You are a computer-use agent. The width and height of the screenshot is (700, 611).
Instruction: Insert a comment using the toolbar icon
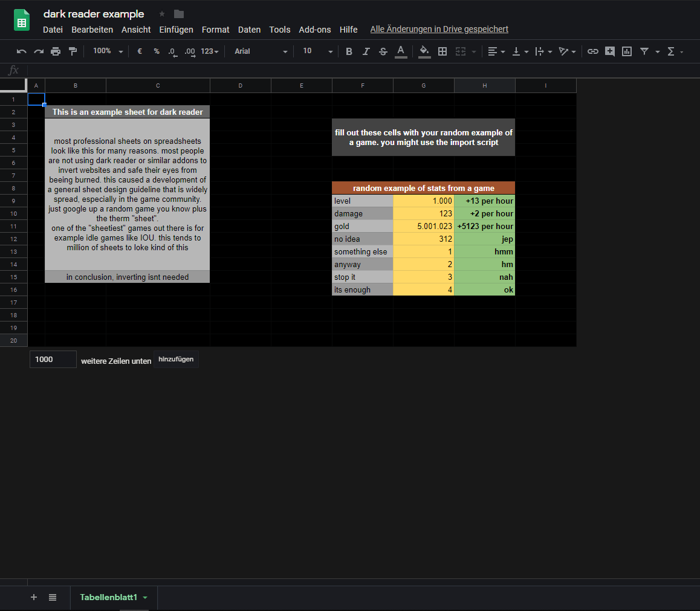click(610, 51)
